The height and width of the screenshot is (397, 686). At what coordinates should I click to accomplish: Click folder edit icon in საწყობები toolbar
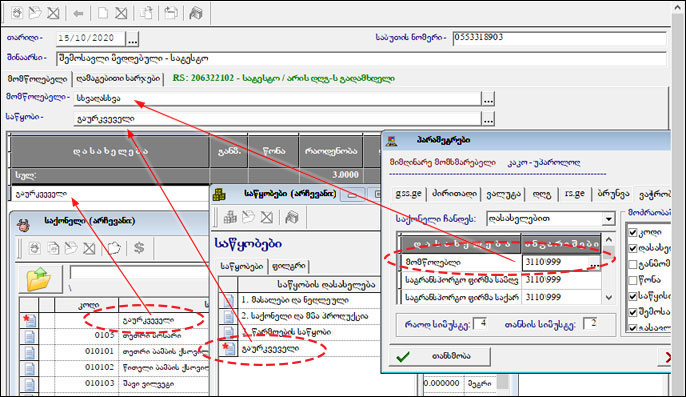pos(248,217)
